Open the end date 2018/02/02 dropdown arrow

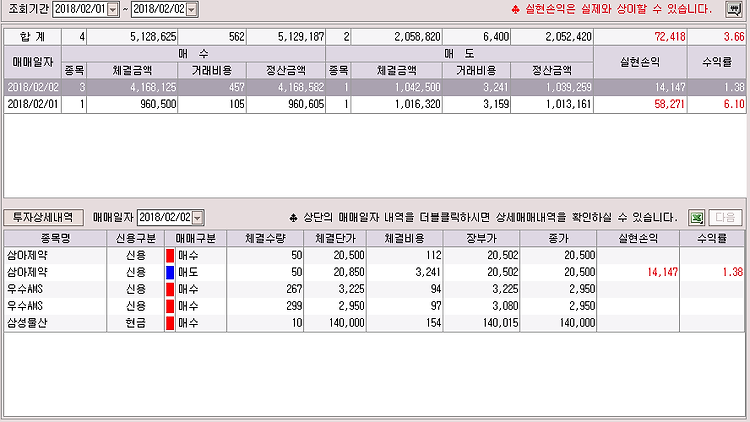point(191,9)
